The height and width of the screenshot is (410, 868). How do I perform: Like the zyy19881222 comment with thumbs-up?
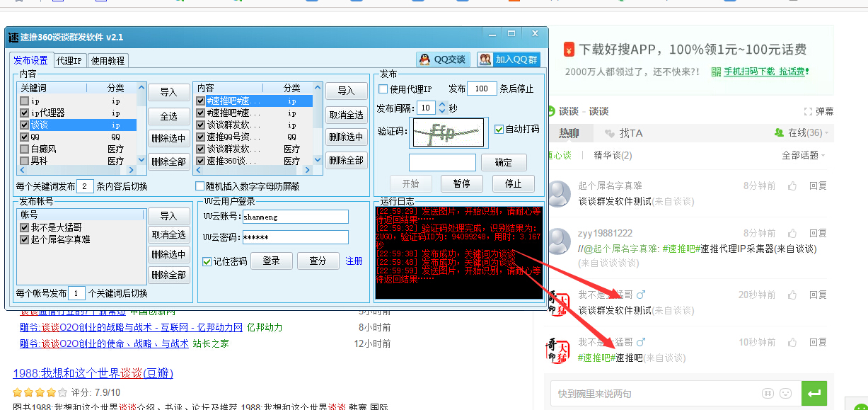click(792, 233)
